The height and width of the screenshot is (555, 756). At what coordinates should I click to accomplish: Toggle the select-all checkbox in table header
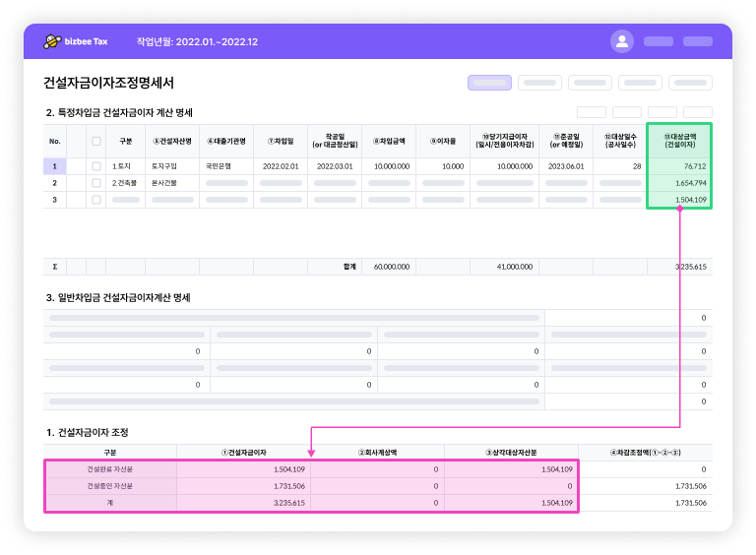(x=96, y=141)
